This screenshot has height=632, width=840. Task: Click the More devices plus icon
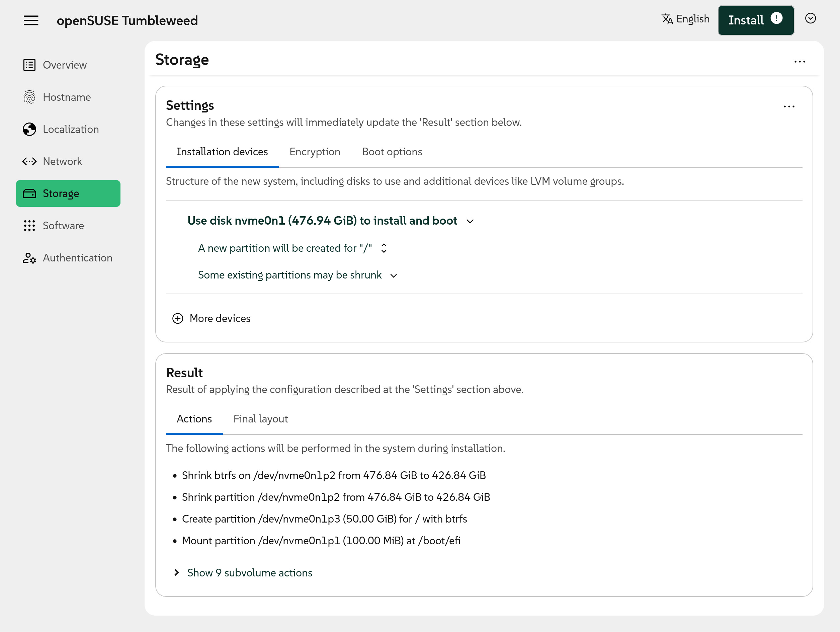pos(178,318)
